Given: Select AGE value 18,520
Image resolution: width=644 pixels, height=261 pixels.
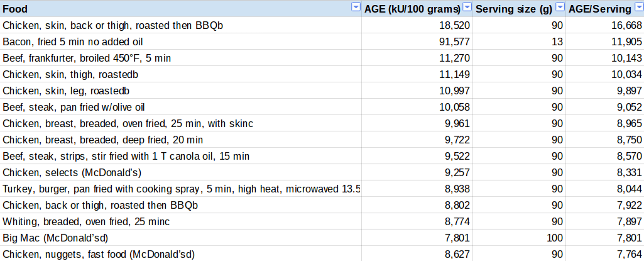Looking at the screenshot, I should point(417,26).
